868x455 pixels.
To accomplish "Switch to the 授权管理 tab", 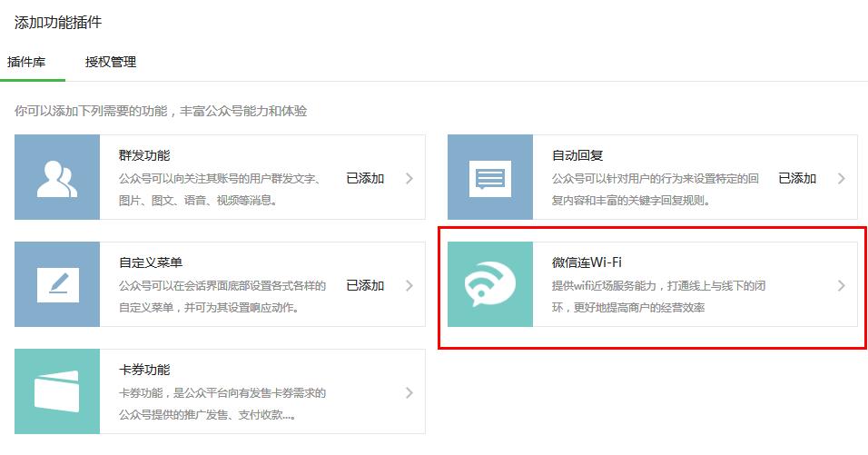I will pos(111,62).
